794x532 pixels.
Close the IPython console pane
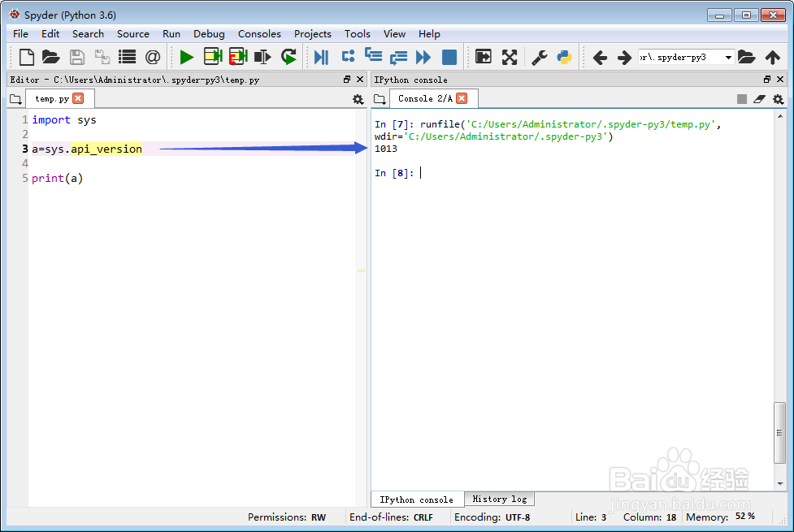[780, 80]
